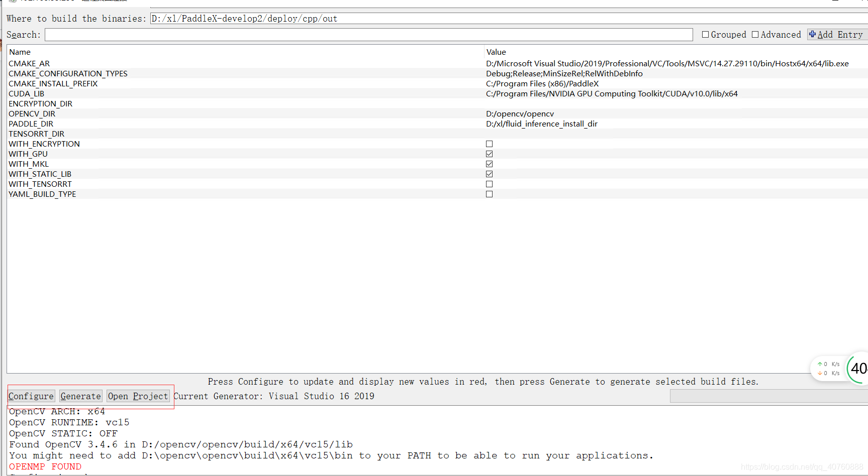Uncheck the WITH_MKL checkbox
This screenshot has width=868, height=476.
489,164
